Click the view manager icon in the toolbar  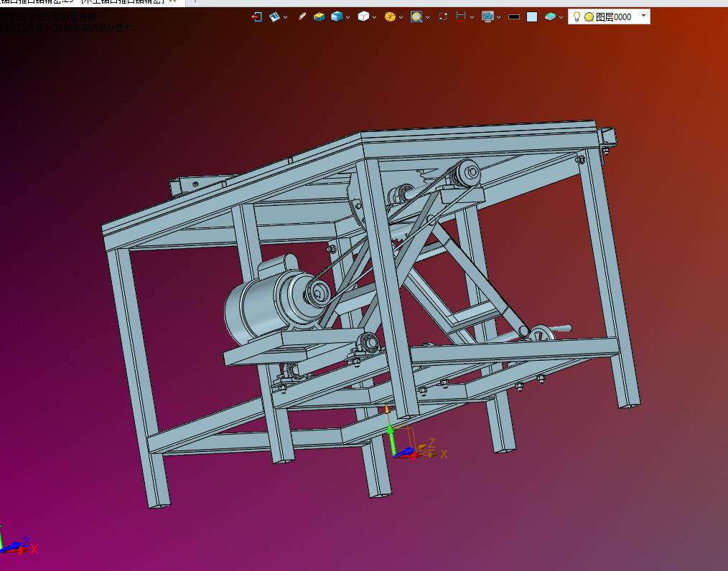point(274,17)
